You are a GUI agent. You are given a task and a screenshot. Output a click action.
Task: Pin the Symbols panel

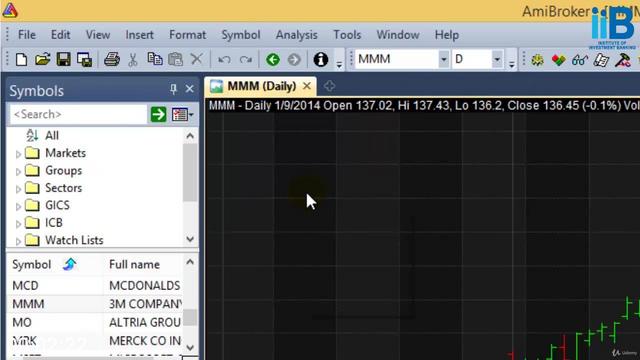(173, 89)
